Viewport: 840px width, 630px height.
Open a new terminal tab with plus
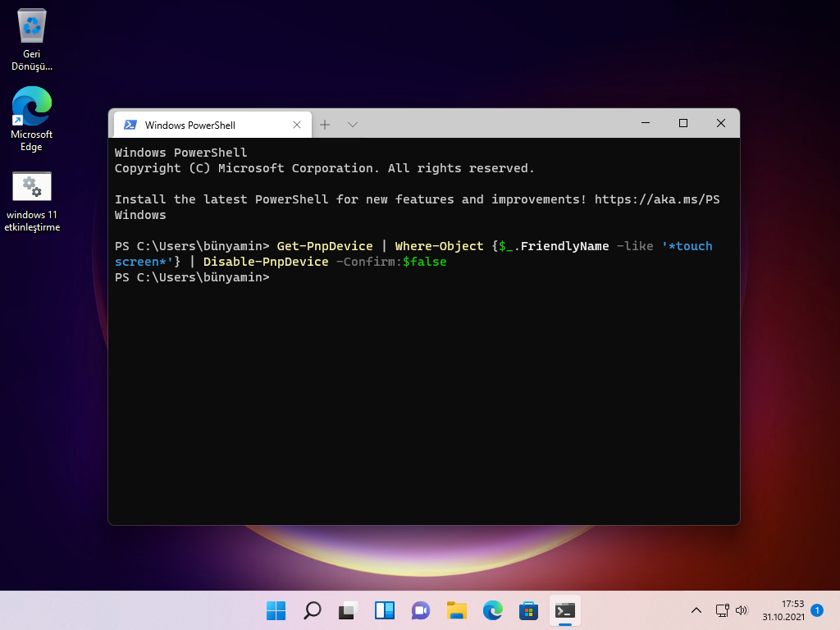325,125
